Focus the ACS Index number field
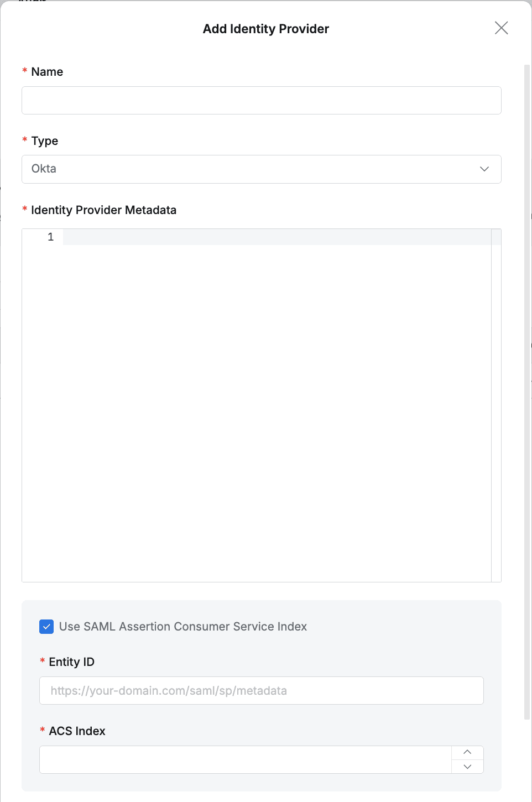Image resolution: width=532 pixels, height=802 pixels. (246, 759)
